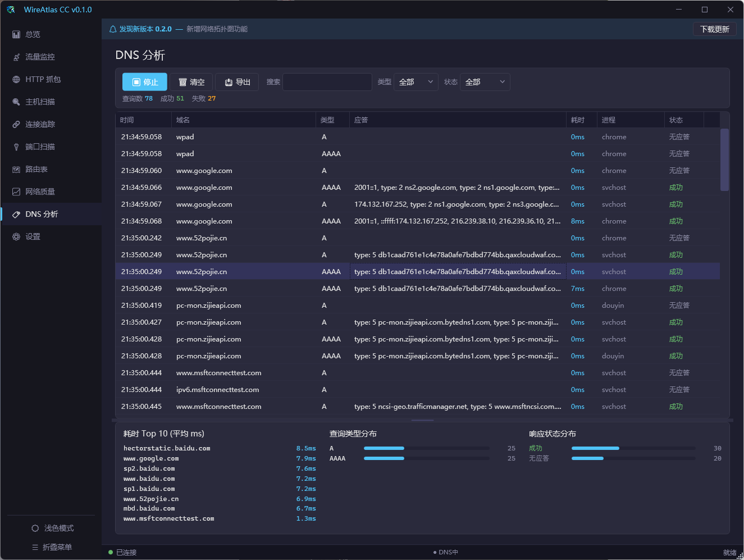Click the window resize grip icon
Screen dimensions: 744x560
pos(740,556)
